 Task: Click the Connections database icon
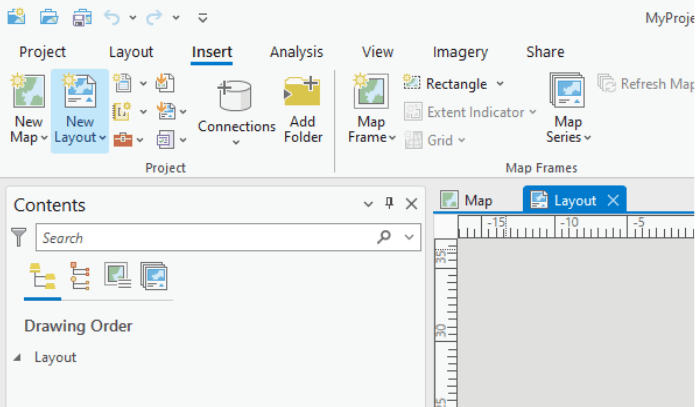pyautogui.click(x=236, y=95)
